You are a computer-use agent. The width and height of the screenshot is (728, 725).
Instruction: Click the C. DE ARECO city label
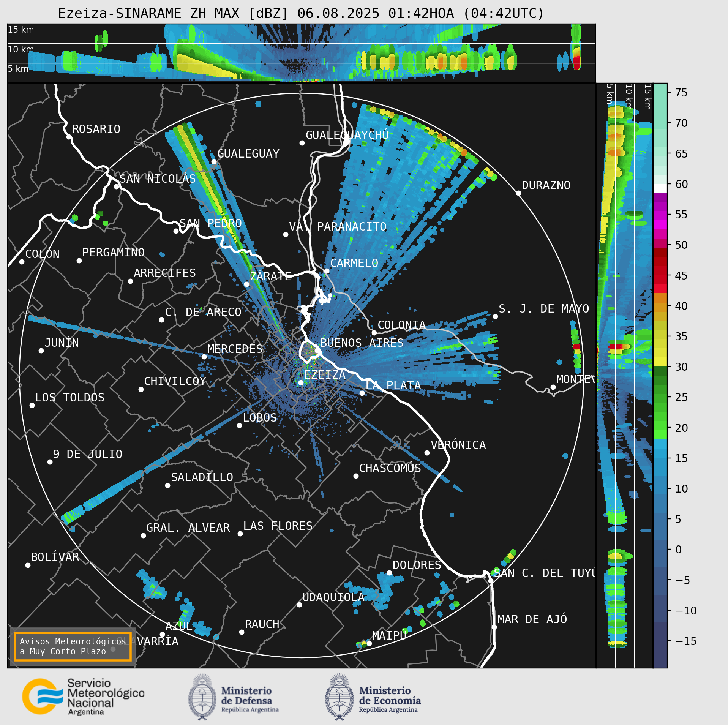[203, 312]
